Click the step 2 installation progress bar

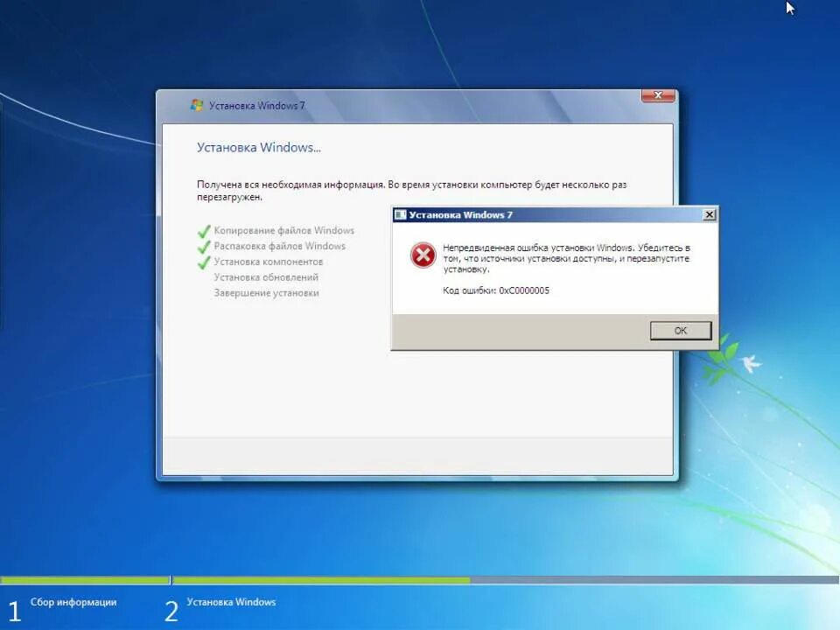point(505,580)
